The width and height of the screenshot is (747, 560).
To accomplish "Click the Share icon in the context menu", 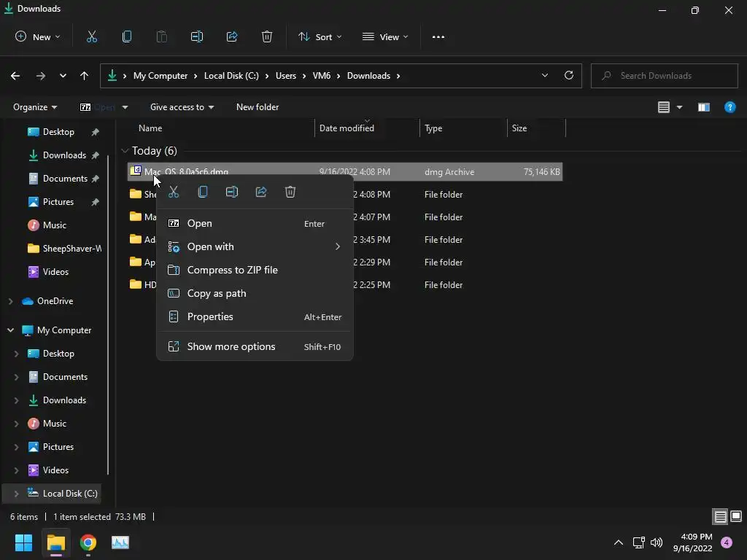I will click(x=261, y=192).
